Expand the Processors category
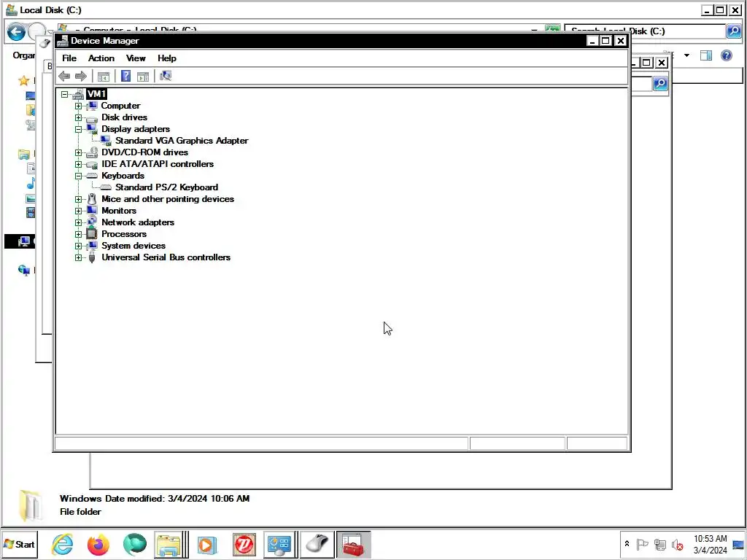The image size is (747, 560). click(x=78, y=234)
